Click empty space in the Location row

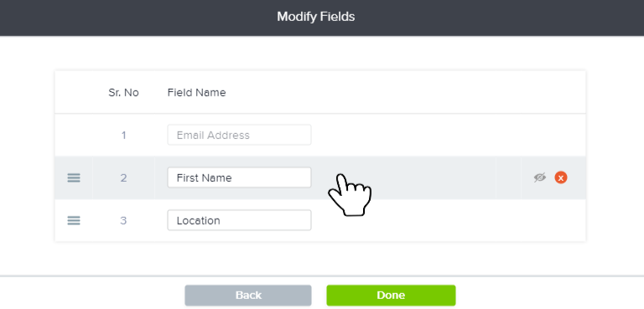[x=411, y=220]
